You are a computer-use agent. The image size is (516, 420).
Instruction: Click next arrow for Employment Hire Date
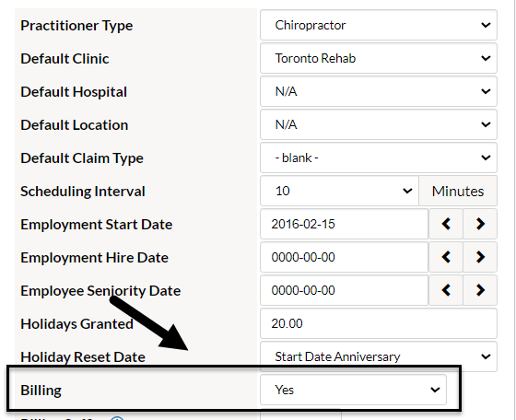coord(480,257)
